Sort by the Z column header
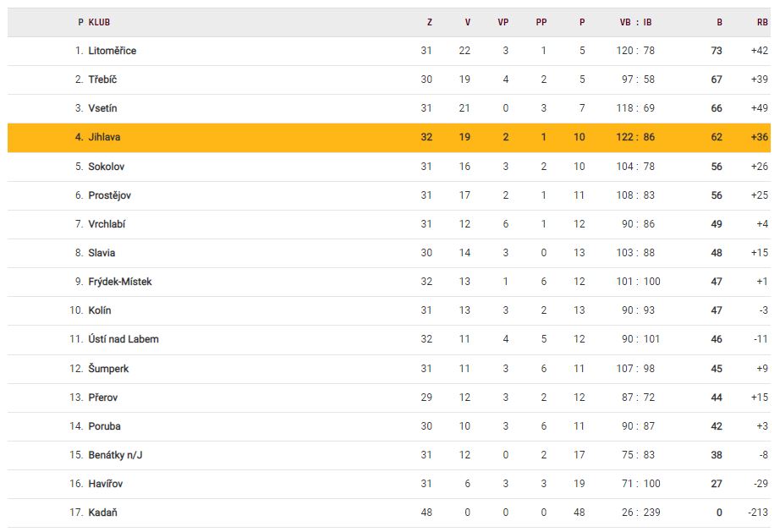780x532 pixels. click(429, 22)
